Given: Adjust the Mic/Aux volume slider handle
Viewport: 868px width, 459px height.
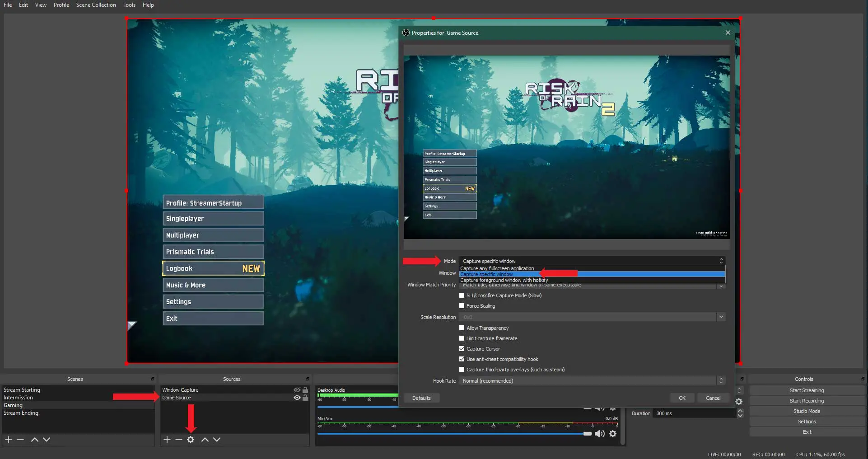Looking at the screenshot, I should (x=587, y=434).
